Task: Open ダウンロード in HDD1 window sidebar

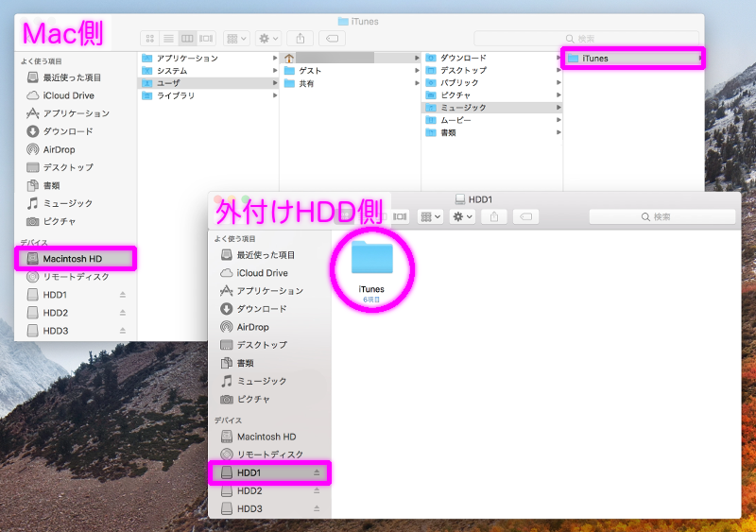Action: click(253, 309)
